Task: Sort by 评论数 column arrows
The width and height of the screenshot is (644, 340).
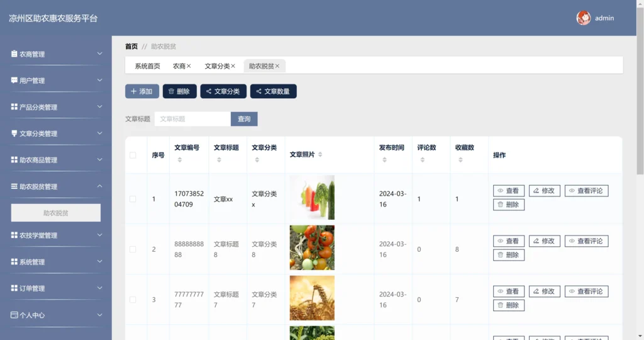Action: pyautogui.click(x=422, y=159)
